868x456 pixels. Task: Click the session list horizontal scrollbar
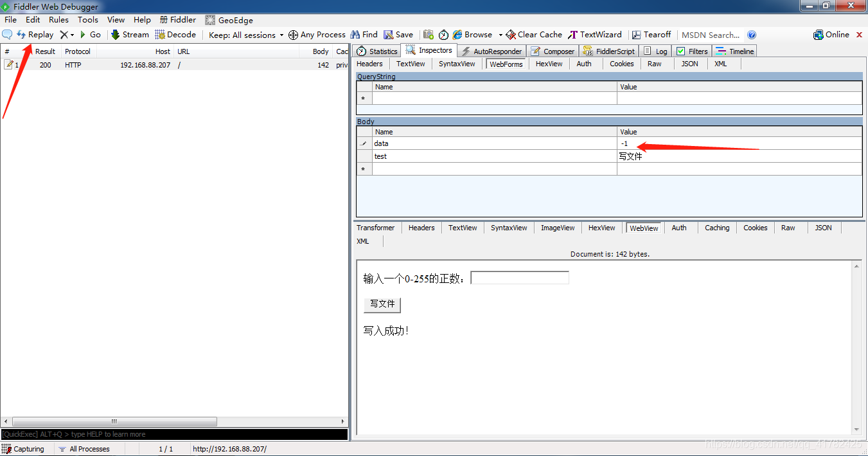tap(114, 421)
